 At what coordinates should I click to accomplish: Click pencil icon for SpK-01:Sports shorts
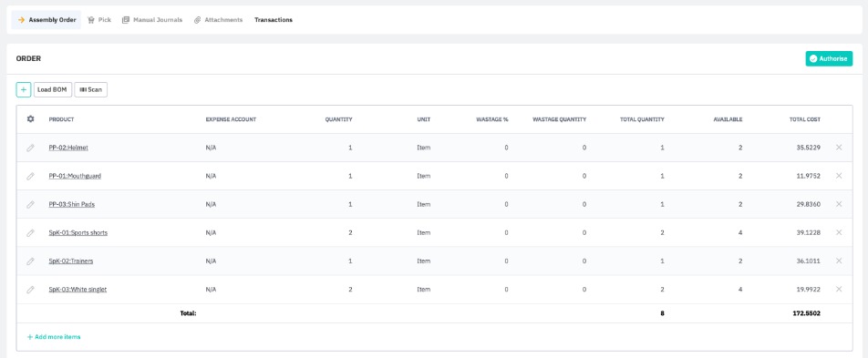[30, 233]
